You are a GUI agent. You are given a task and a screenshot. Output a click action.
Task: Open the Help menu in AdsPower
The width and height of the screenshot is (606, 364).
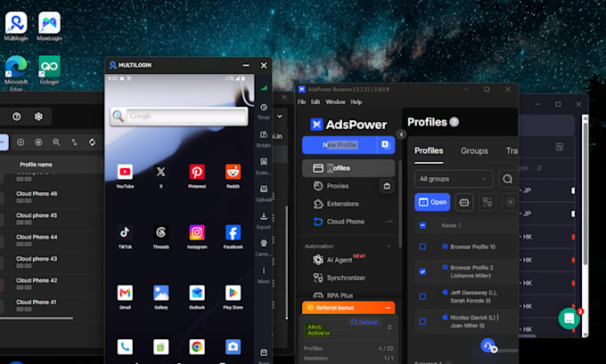356,102
